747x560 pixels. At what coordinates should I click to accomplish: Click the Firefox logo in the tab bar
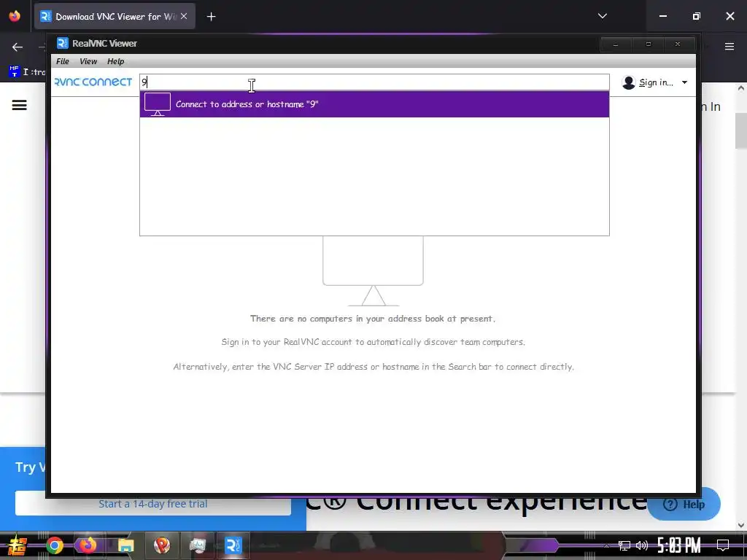(15, 16)
